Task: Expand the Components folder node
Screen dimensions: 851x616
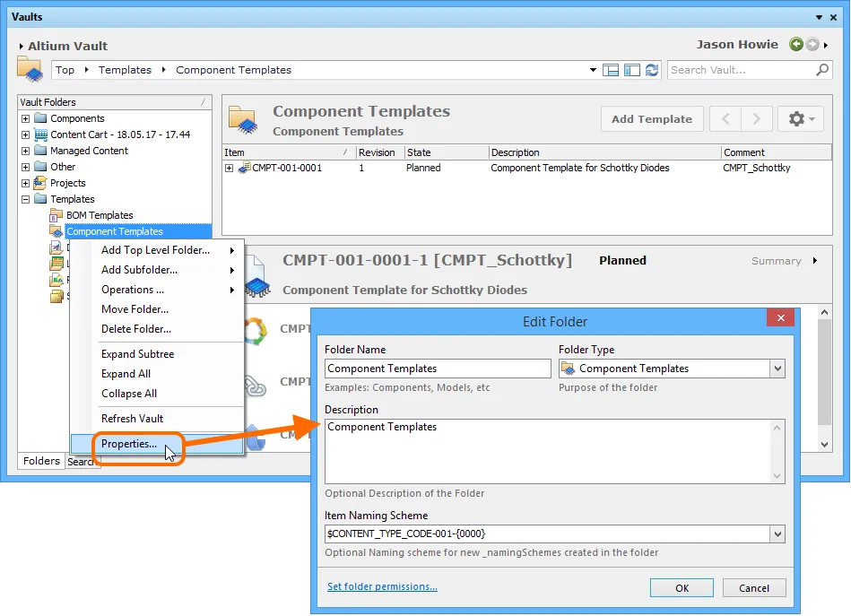Action: tap(25, 118)
